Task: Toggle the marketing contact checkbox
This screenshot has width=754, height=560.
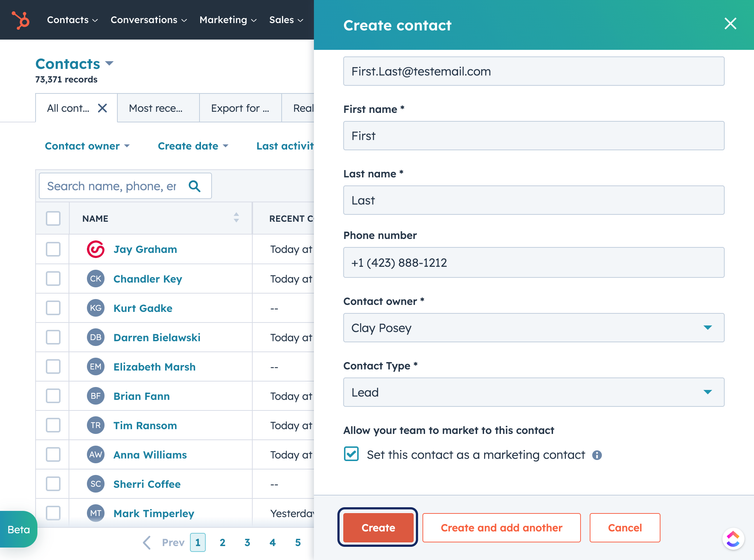Action: coord(351,454)
